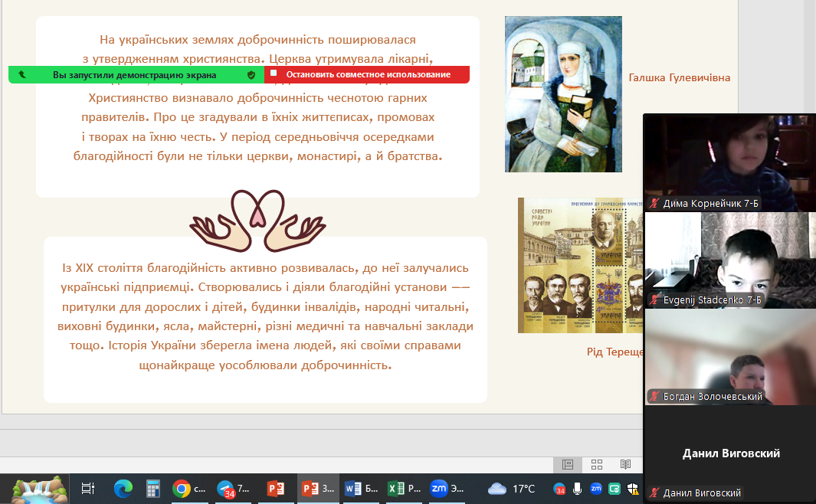Click the paragraph starting 'На українських землях'
The height and width of the screenshot is (504, 816).
(x=257, y=98)
